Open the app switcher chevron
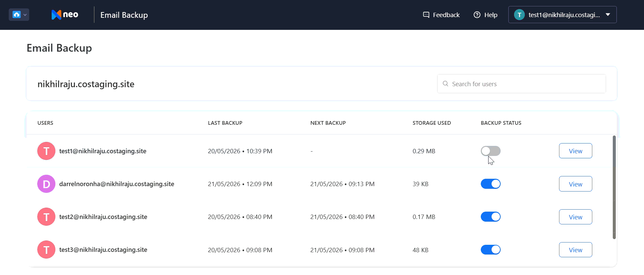644x275 pixels. pyautogui.click(x=25, y=15)
